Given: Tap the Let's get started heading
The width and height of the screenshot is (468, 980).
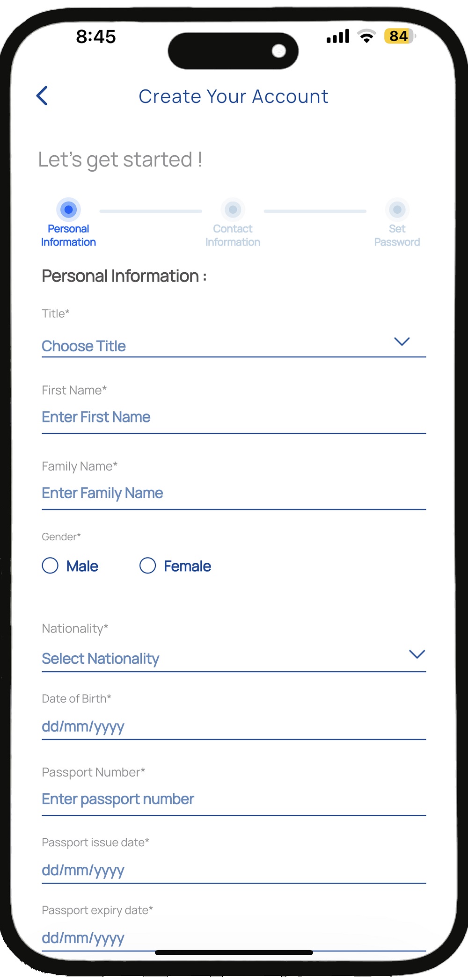Looking at the screenshot, I should point(120,160).
